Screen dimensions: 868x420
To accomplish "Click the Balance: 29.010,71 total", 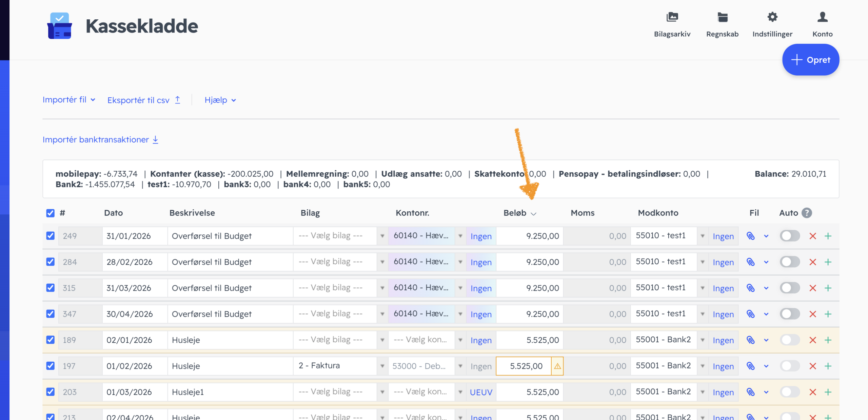I will click(x=790, y=174).
